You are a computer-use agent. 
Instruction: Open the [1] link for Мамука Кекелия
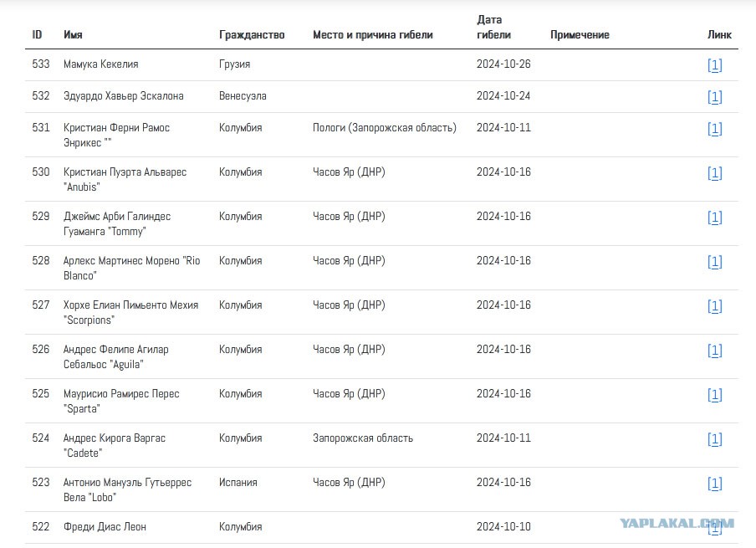pyautogui.click(x=714, y=64)
